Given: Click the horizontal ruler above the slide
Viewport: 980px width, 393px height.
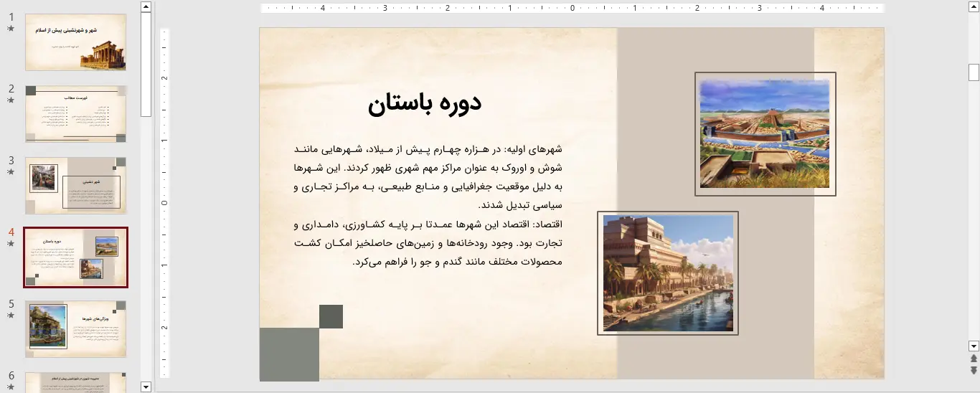Looking at the screenshot, I should coord(572,9).
